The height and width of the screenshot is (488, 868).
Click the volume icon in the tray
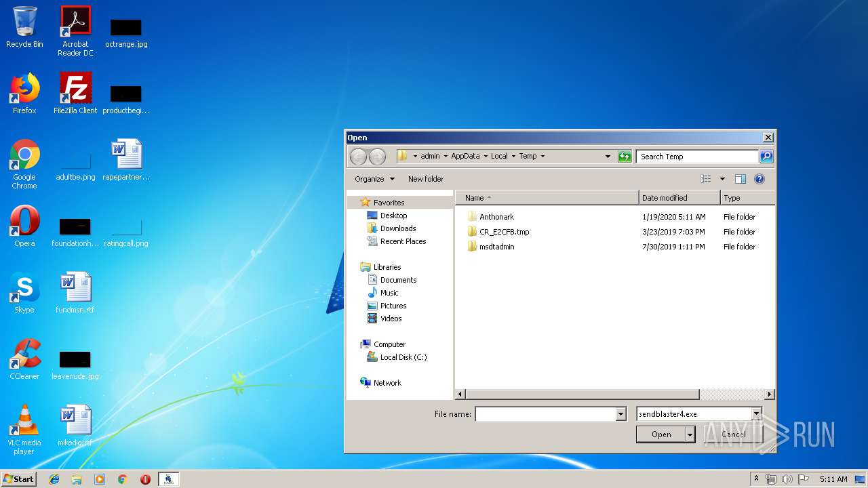pos(787,479)
